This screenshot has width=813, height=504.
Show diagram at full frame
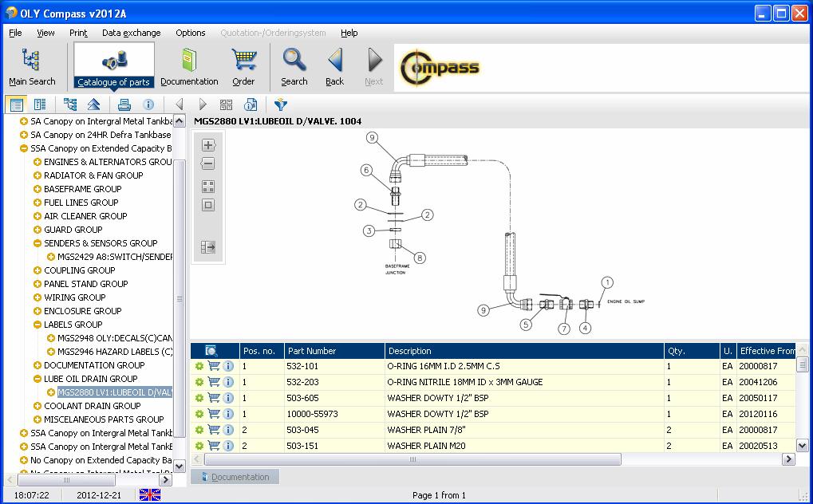click(208, 205)
